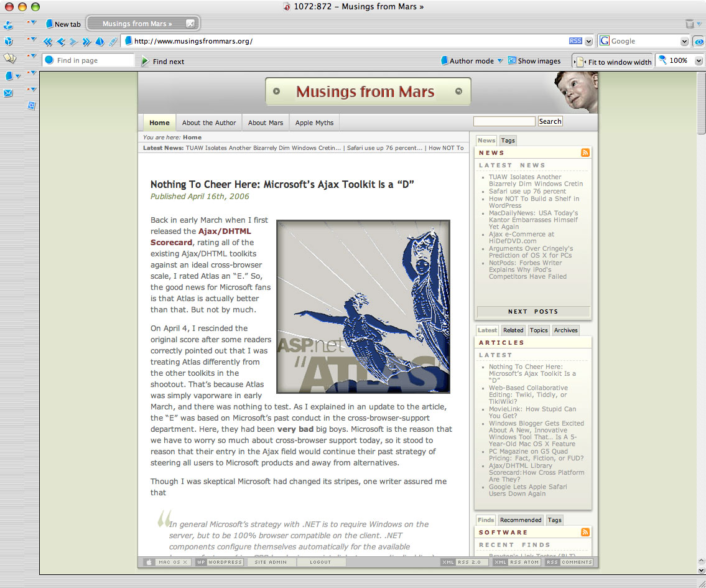Open the Google Lets Apple Safari Users Down Again article
The image size is (706, 588).
528,490
